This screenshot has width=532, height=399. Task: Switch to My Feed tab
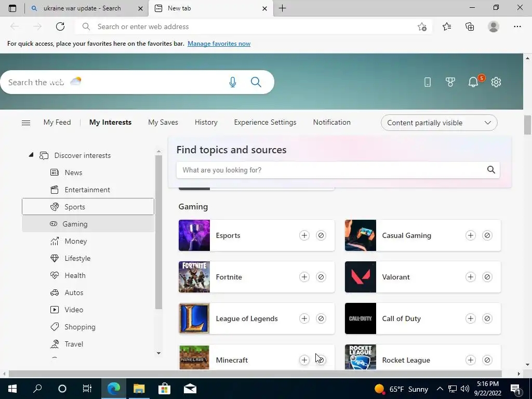pos(57,122)
